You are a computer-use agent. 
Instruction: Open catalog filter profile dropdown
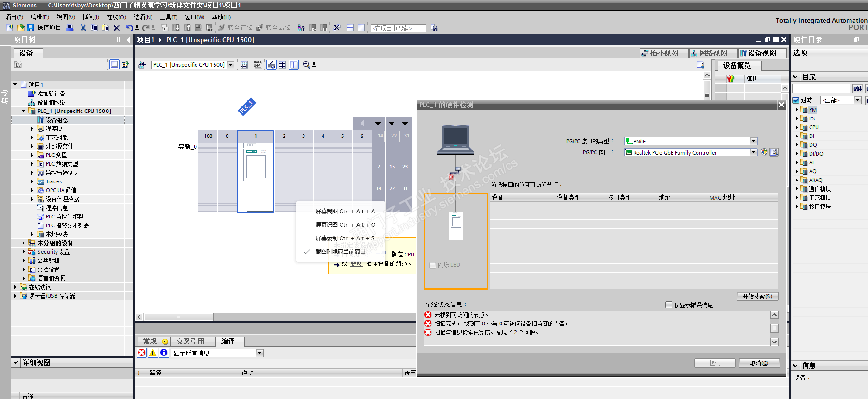pos(858,100)
